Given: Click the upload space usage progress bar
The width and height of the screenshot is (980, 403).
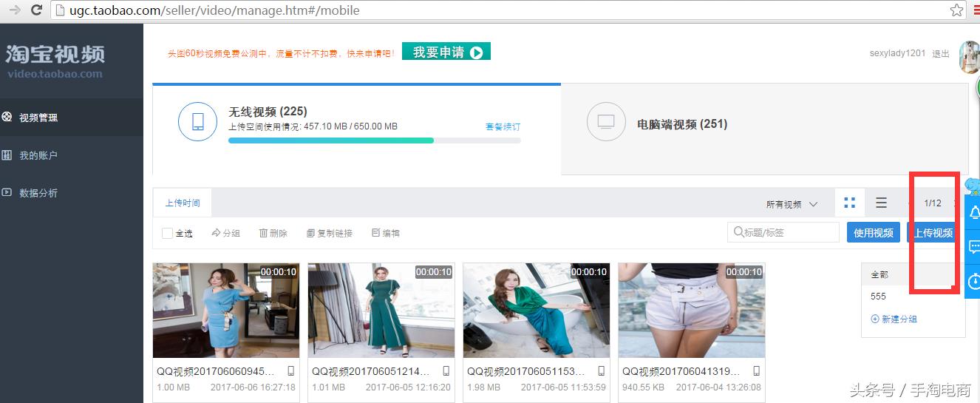Looking at the screenshot, I should (x=374, y=140).
